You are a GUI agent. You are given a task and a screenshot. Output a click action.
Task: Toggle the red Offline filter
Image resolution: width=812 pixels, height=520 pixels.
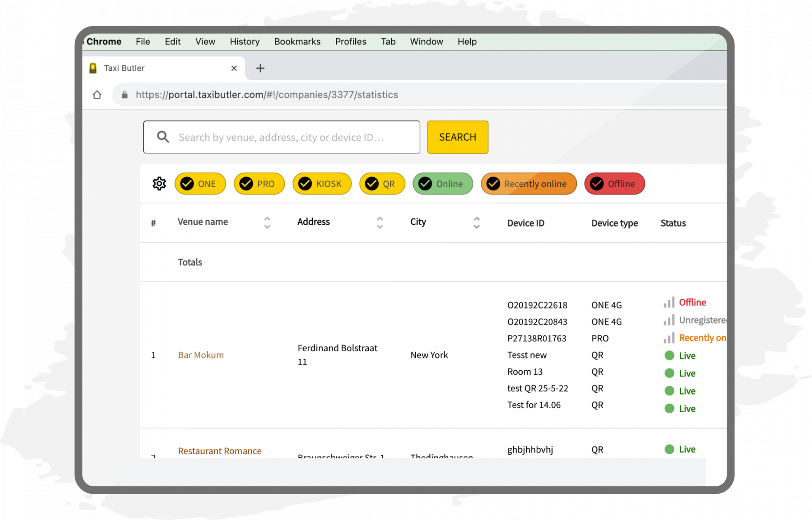tap(614, 184)
